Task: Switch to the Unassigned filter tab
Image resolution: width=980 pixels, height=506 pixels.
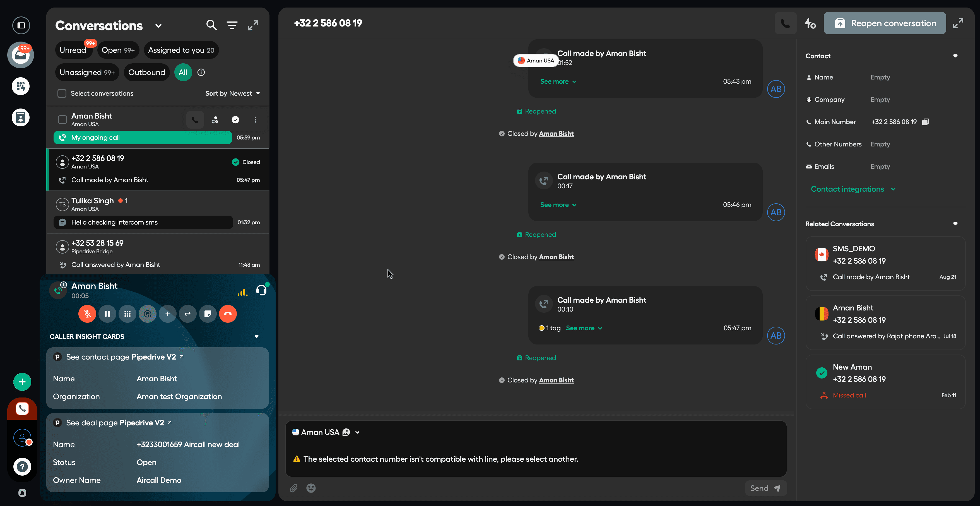Action: pos(87,72)
